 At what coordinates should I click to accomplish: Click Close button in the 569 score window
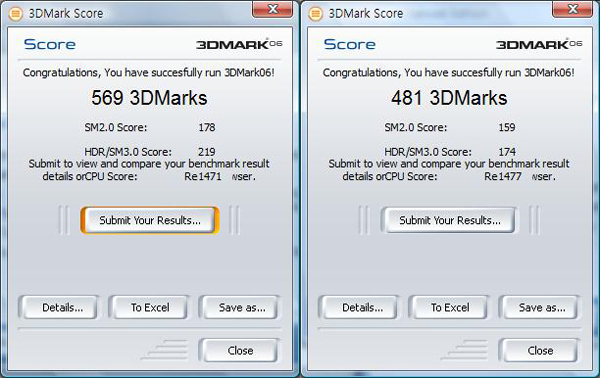point(240,350)
